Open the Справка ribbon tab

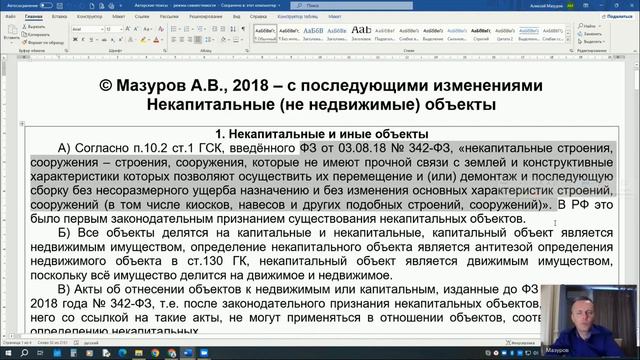(x=258, y=17)
